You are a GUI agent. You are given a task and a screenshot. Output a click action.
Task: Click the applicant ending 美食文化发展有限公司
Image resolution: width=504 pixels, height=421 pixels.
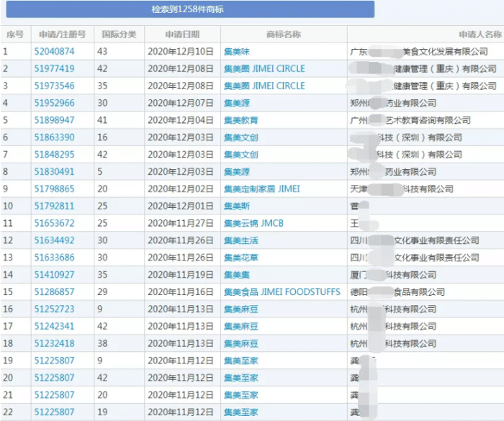[419, 51]
